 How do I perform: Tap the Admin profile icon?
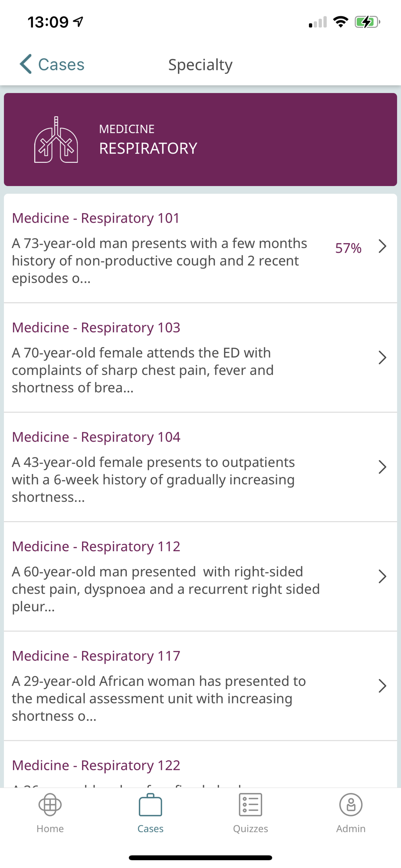point(351,805)
